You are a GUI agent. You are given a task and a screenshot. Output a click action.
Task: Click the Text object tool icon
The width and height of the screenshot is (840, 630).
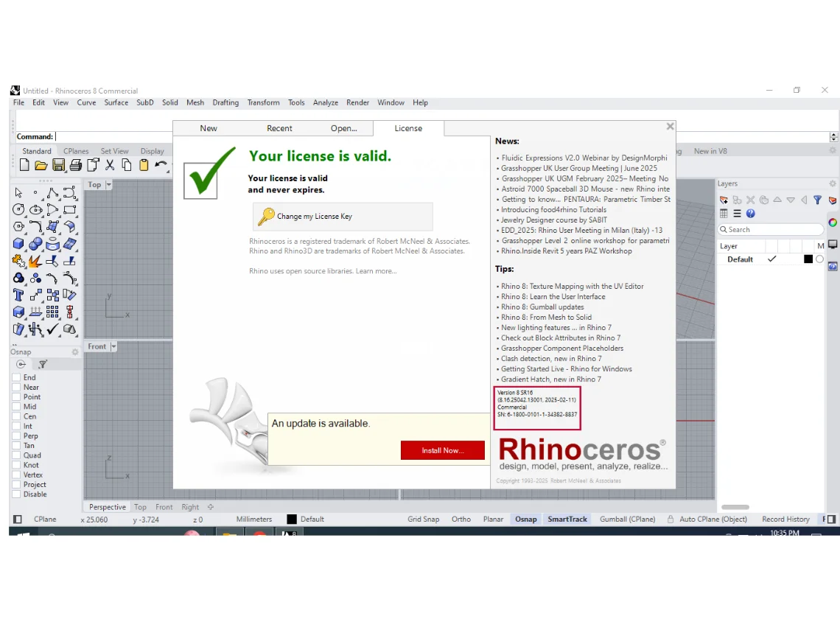18,295
